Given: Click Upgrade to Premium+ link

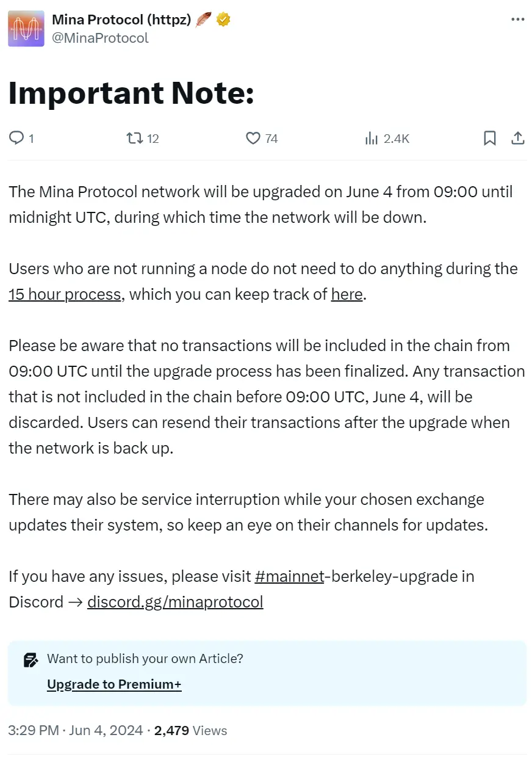Looking at the screenshot, I should (x=114, y=684).
